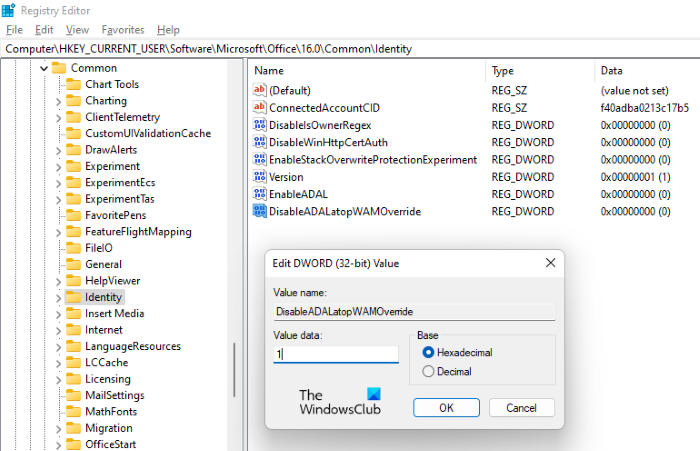Click the f40adba0213c17b5 data cell
This screenshot has height=451, width=700.
pyautogui.click(x=645, y=108)
